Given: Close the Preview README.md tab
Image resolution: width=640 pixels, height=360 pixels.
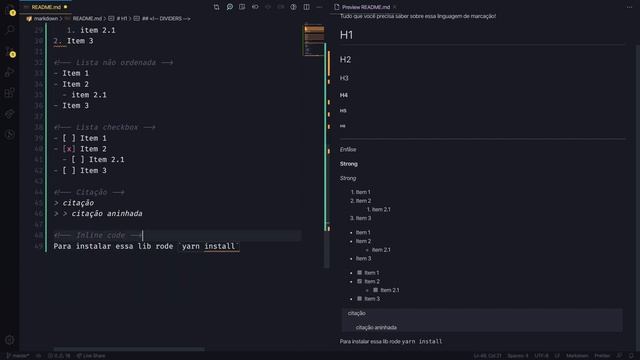Looking at the screenshot, I should [395, 7].
